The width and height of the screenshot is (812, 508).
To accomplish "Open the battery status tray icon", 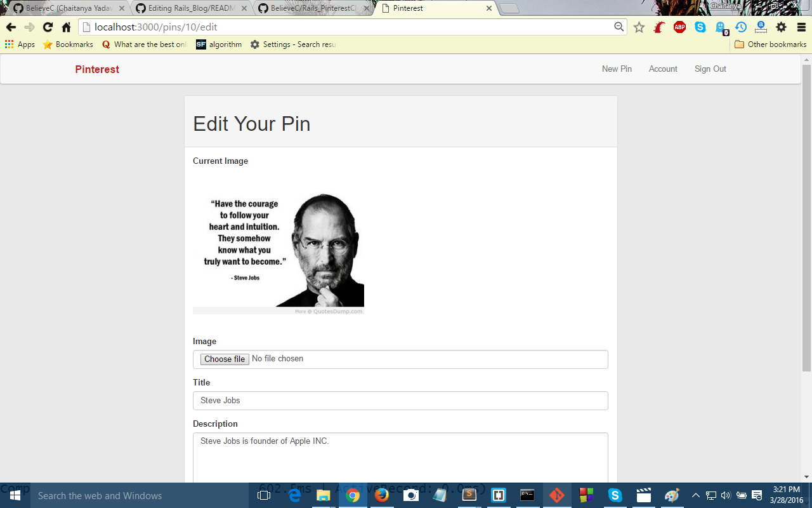I will [741, 495].
